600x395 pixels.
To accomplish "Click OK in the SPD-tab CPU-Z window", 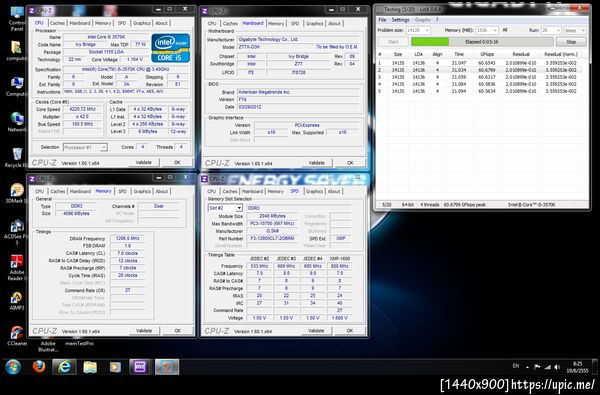I will [350, 330].
